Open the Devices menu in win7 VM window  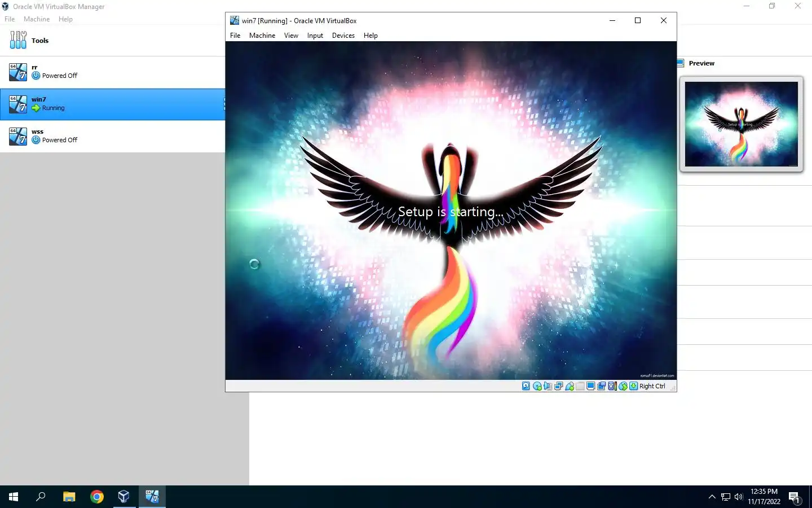coord(343,36)
